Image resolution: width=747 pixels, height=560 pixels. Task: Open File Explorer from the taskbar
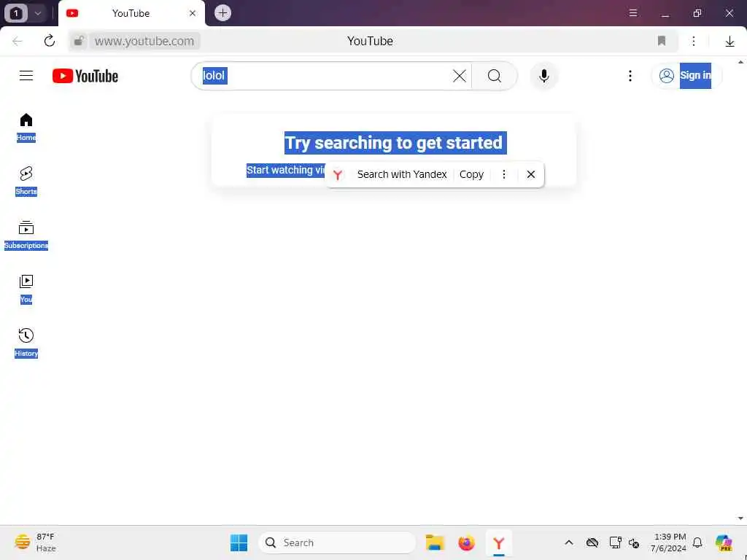point(435,542)
